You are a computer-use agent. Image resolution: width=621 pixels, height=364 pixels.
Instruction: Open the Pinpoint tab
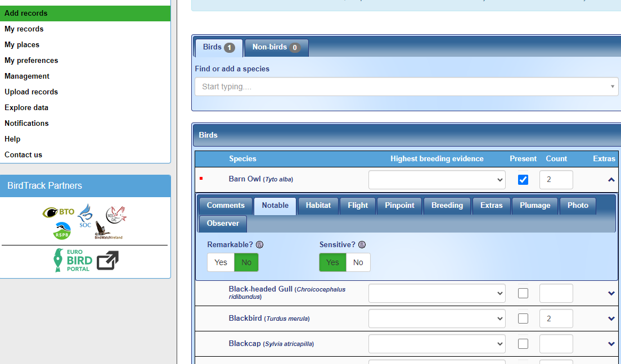[x=399, y=206]
